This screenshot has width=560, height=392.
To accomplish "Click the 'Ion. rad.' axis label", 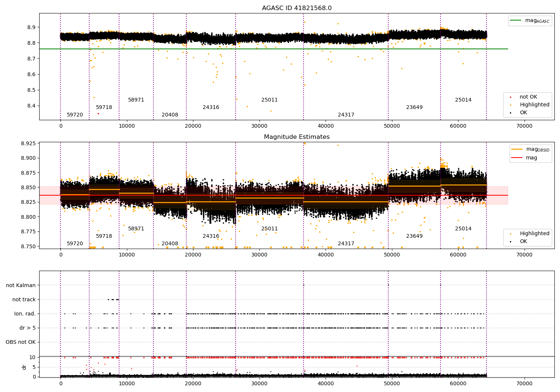I will (x=25, y=314).
